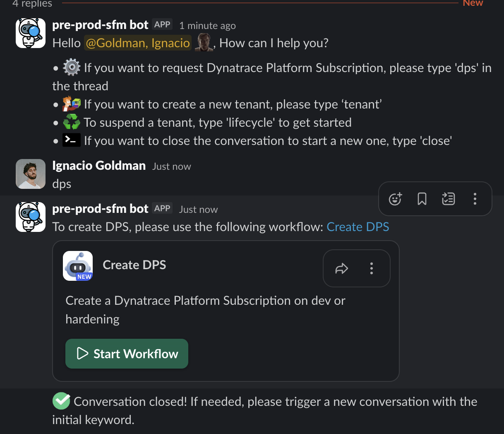Open more message actions menu
The width and height of the screenshot is (504, 434).
coord(475,199)
